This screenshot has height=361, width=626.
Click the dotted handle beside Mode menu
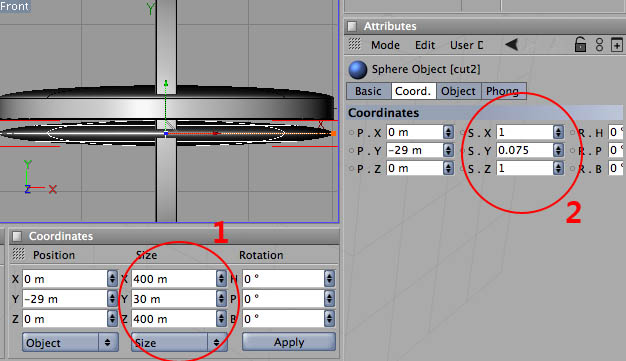(354, 44)
